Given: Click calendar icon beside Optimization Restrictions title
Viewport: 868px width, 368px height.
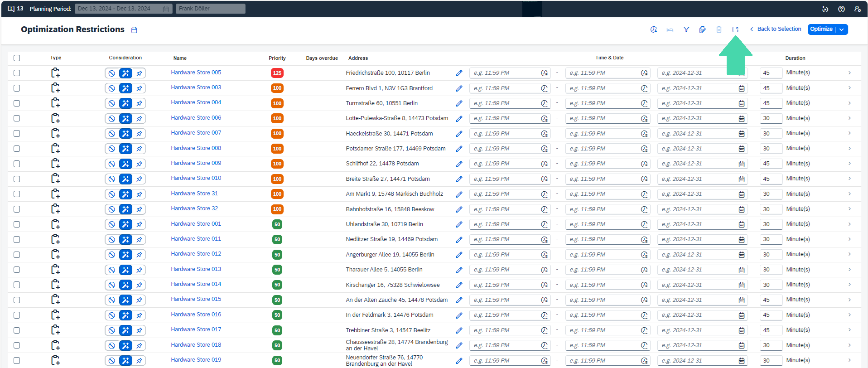Looking at the screenshot, I should click(134, 30).
